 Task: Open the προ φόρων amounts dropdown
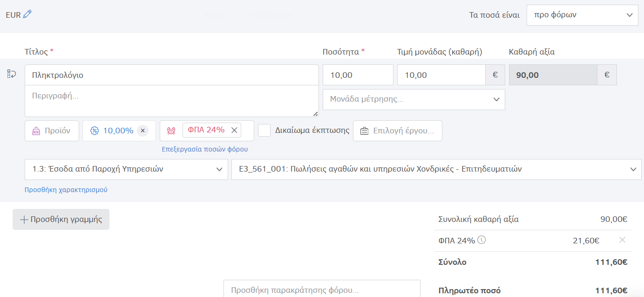(x=582, y=15)
